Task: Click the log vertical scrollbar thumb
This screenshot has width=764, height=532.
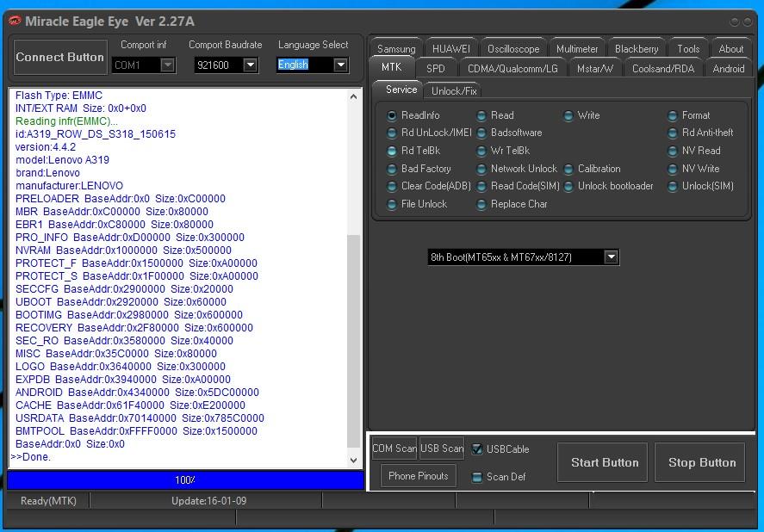Action: tap(354, 341)
